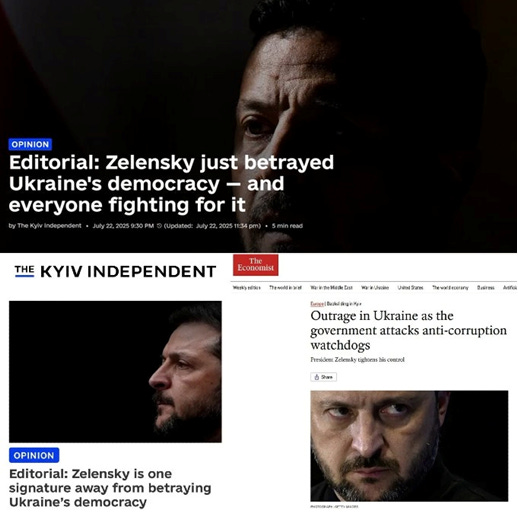The image size is (518, 512).
Task: Click The Kyiv Independent logo
Action: (x=115, y=271)
